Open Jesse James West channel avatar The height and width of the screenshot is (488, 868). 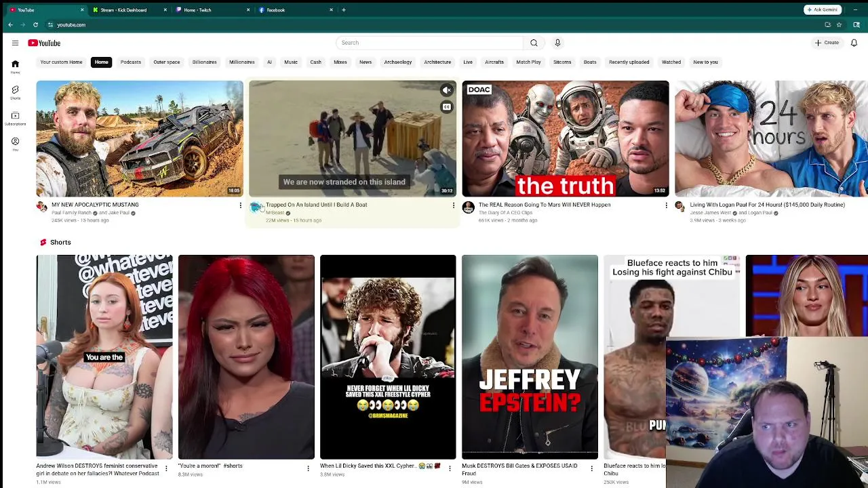click(680, 207)
